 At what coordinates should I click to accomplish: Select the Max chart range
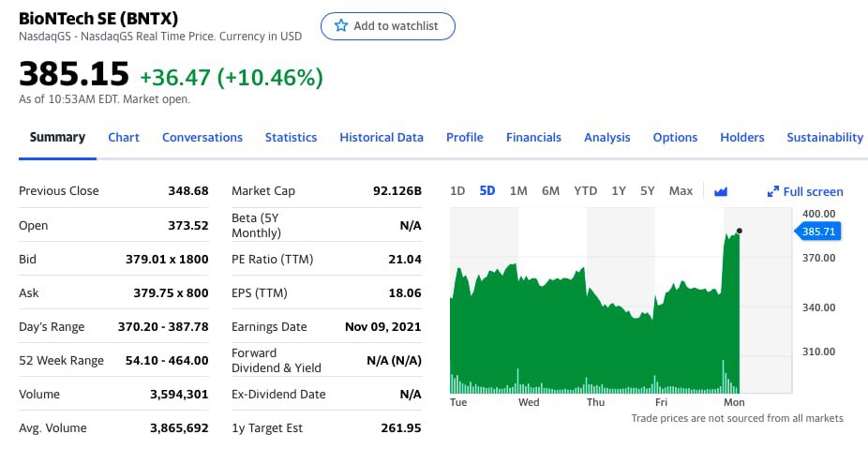tap(681, 191)
